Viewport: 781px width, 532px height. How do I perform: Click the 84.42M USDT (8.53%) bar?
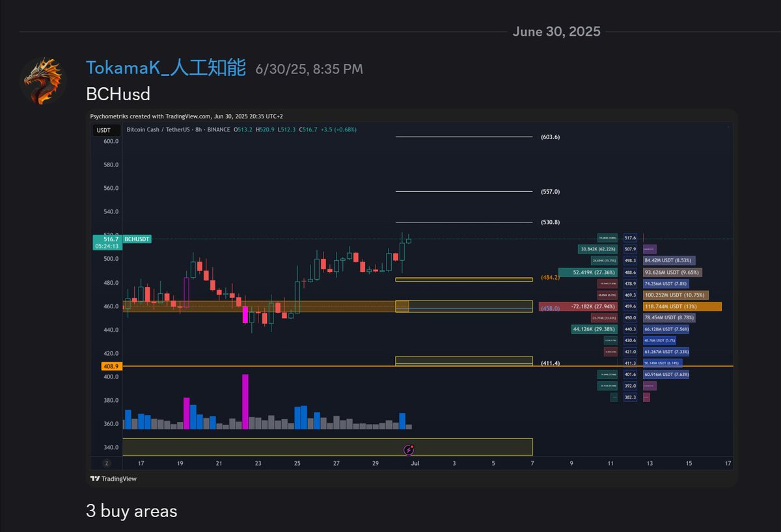(x=670, y=261)
